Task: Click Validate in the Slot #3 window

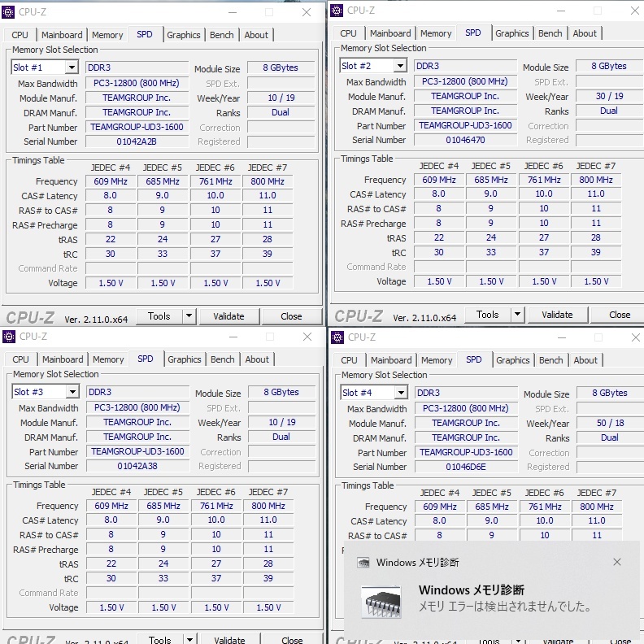Action: point(229,638)
